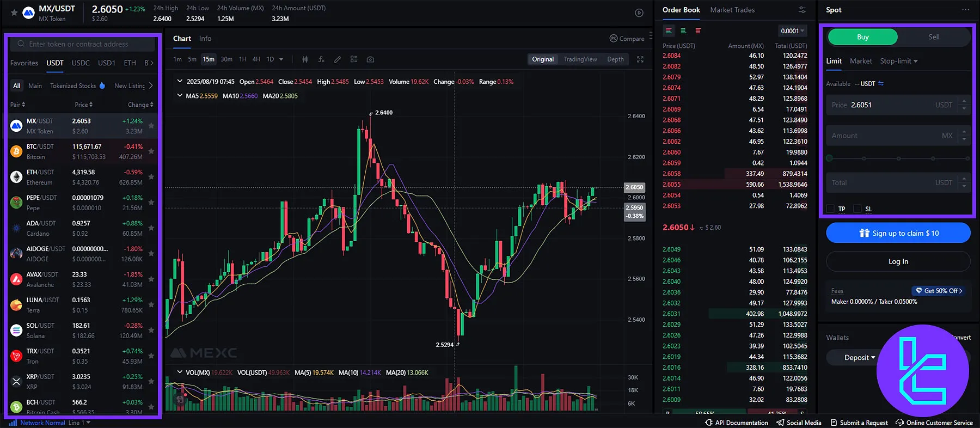The height and width of the screenshot is (428, 980).
Task: Open order book settings sliders icon
Action: (802, 10)
